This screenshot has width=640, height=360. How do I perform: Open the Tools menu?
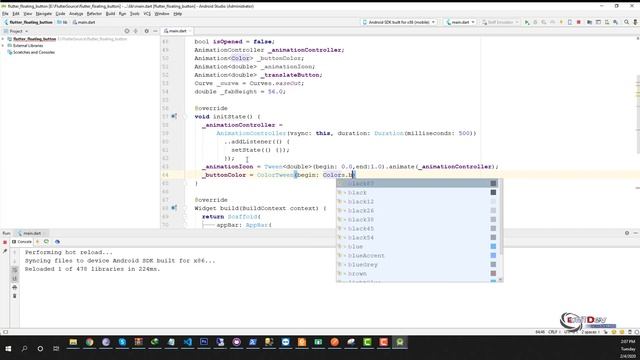coord(134,14)
